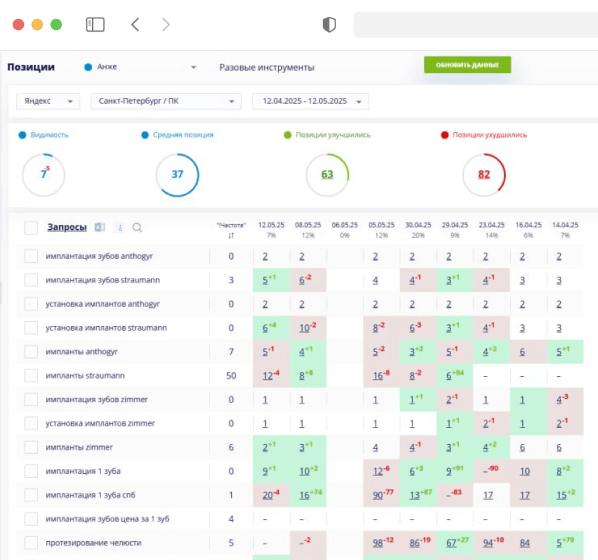This screenshot has height=560, width=598.
Task: Check the установка имплантов zimmer row checkbox
Action: tap(31, 423)
